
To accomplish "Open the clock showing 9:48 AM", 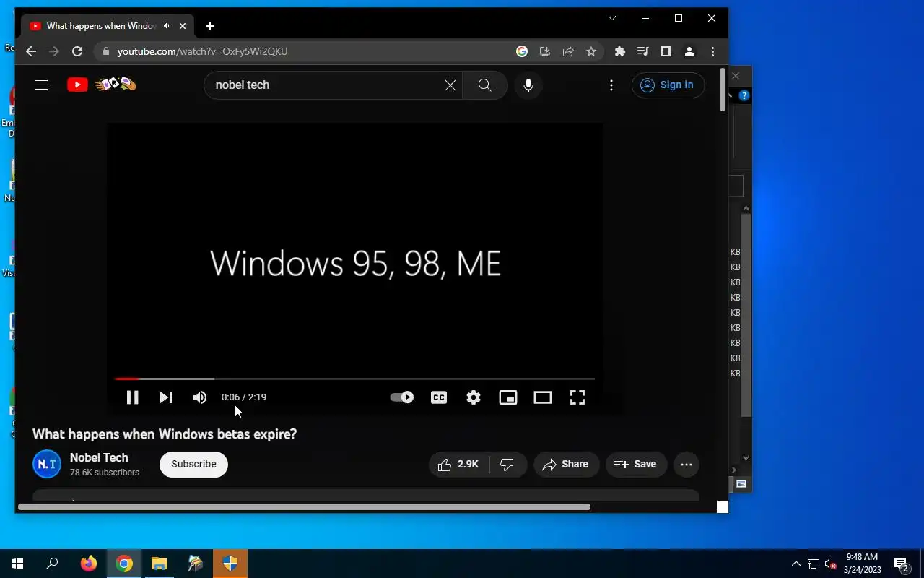I will [x=863, y=564].
